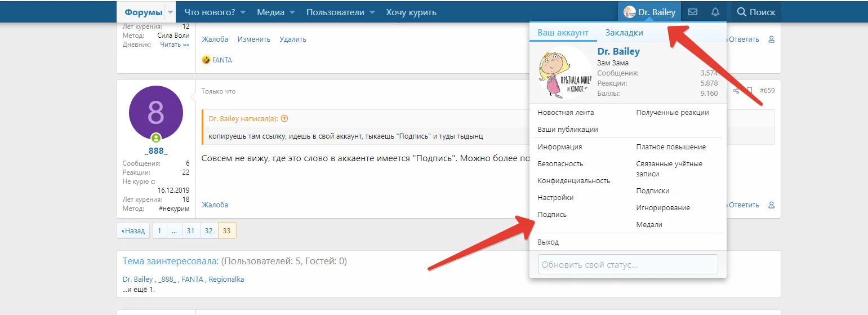Open Информация in the account menu

[x=559, y=147]
